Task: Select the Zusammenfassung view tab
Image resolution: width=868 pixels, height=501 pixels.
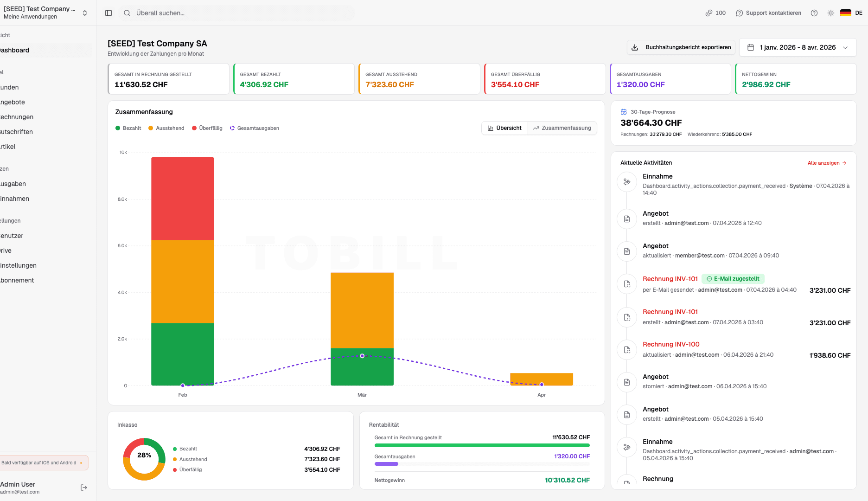Action: click(562, 128)
